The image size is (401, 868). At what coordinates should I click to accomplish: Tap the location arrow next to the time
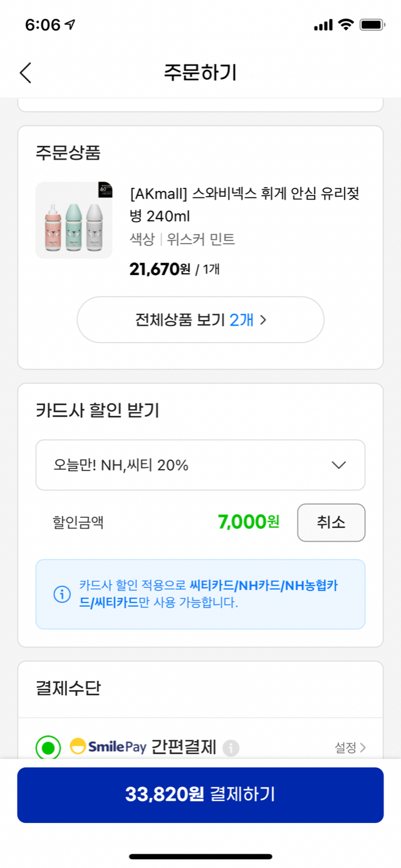[70, 25]
